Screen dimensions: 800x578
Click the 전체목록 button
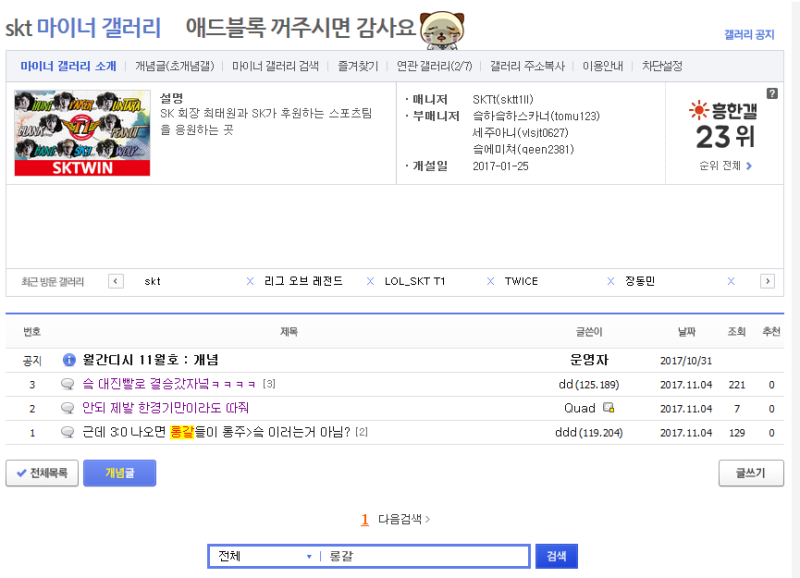tap(42, 473)
